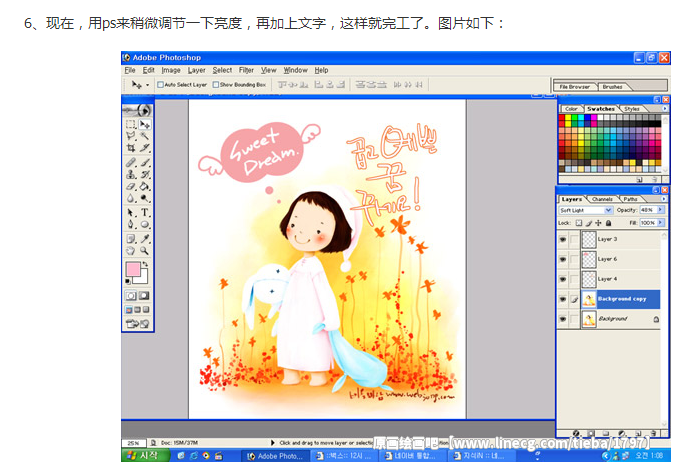Open Swatches panel flyout menu arrow
Viewport: 691px width, 462px height.
pos(665,108)
